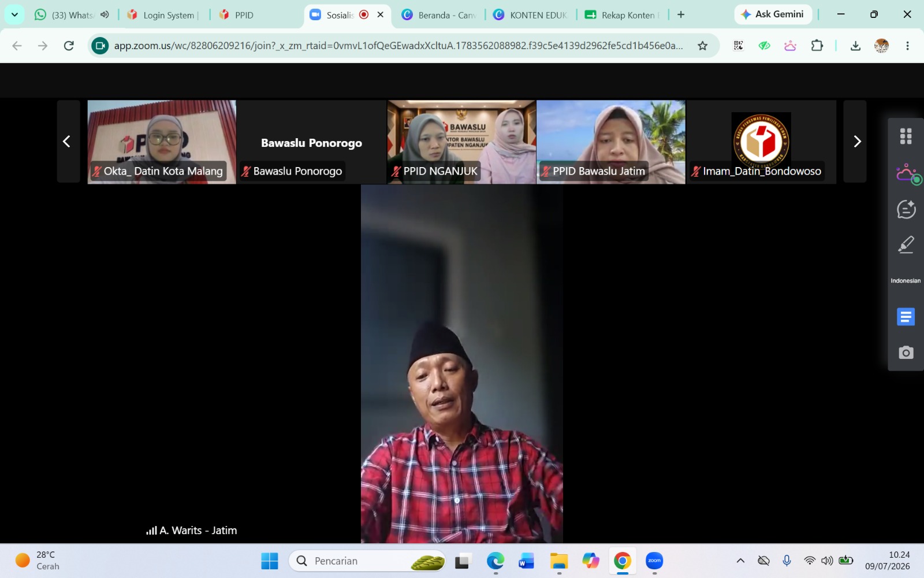Check the battery status icon

[846, 561]
